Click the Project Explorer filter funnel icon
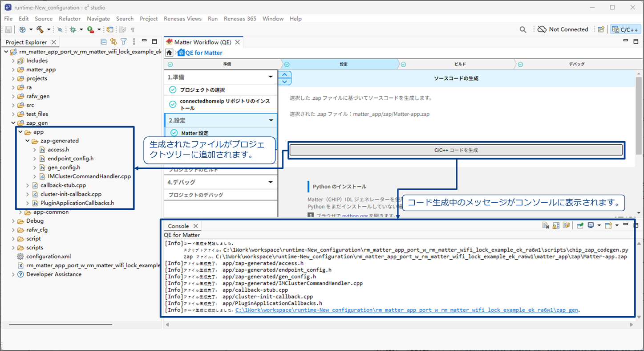The width and height of the screenshot is (644, 351). (x=124, y=42)
